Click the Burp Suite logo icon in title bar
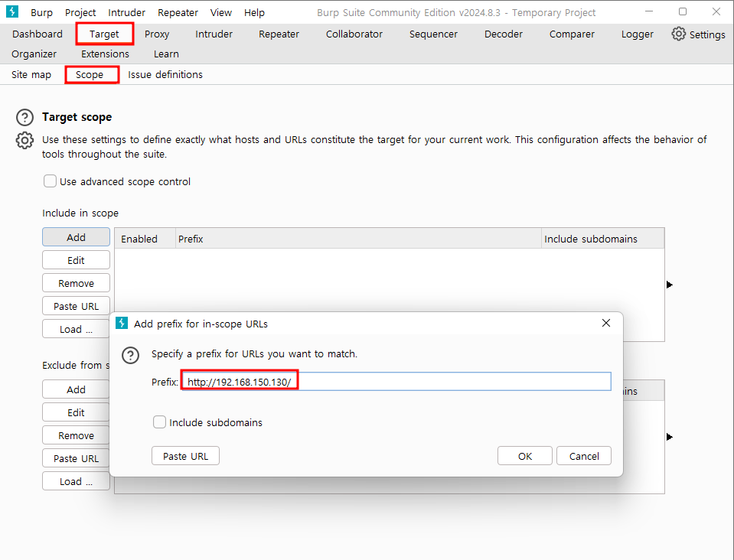This screenshot has width=734, height=560. click(12, 11)
